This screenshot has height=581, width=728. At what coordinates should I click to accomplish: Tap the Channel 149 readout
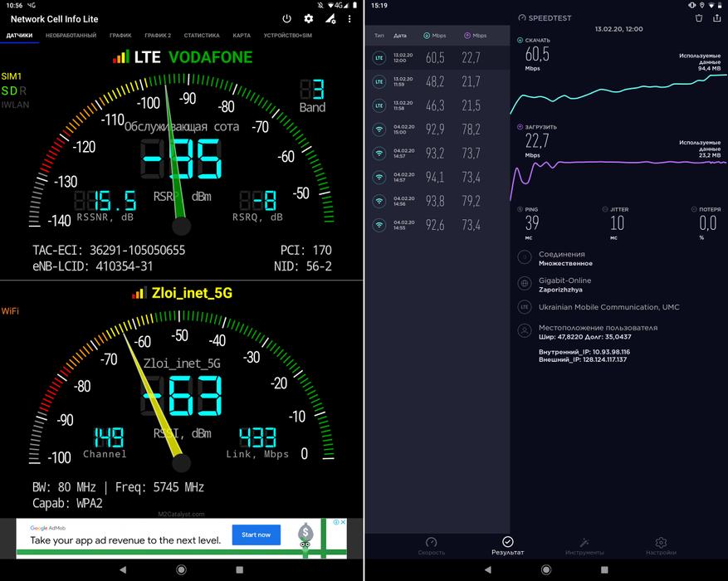point(105,443)
